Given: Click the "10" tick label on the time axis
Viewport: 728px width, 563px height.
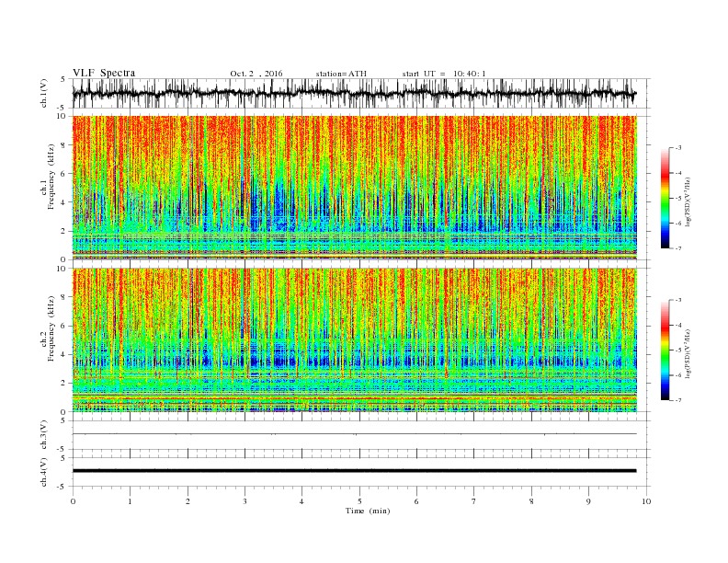Looking at the screenshot, I should [646, 501].
